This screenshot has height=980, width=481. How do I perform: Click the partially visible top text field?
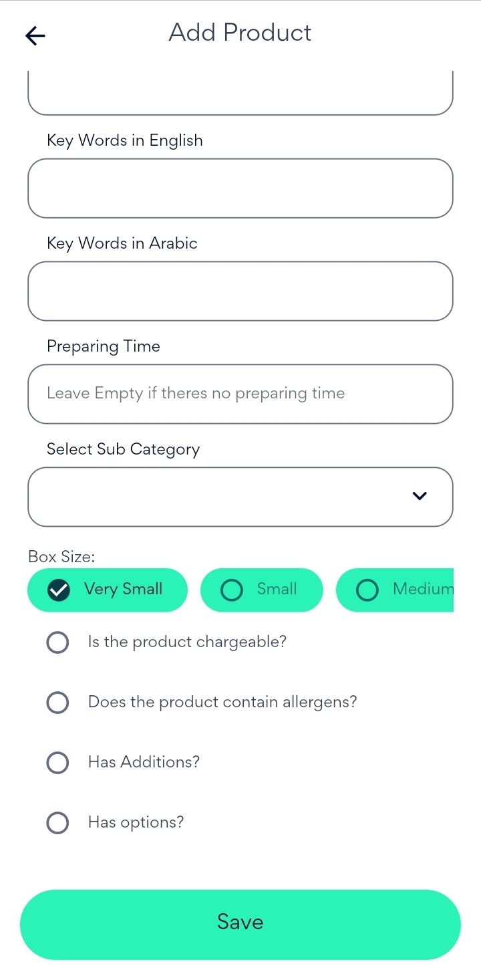coord(240,94)
